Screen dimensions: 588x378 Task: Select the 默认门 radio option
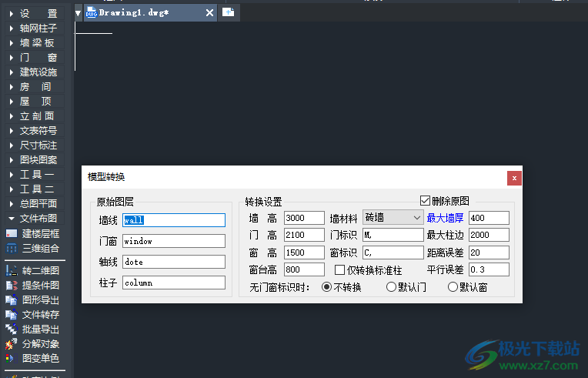tap(391, 287)
